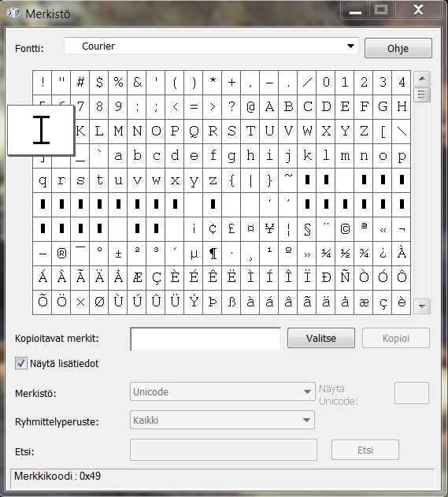Minimize the Merkistö window

click(355, 10)
